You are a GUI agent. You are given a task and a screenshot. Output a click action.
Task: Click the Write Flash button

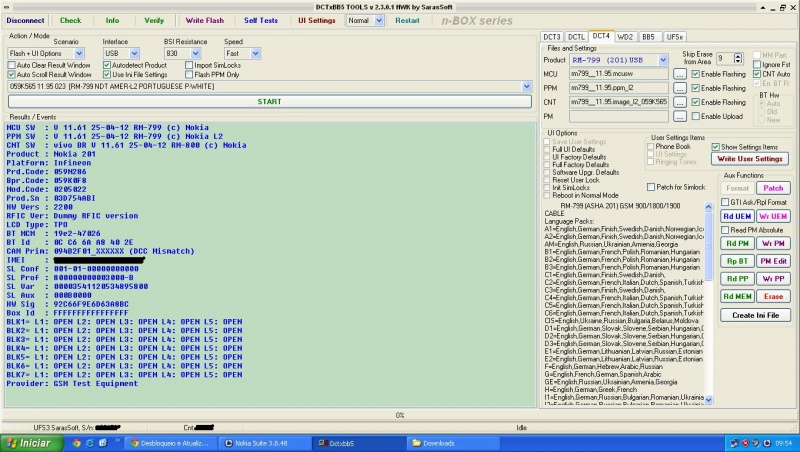(205, 20)
